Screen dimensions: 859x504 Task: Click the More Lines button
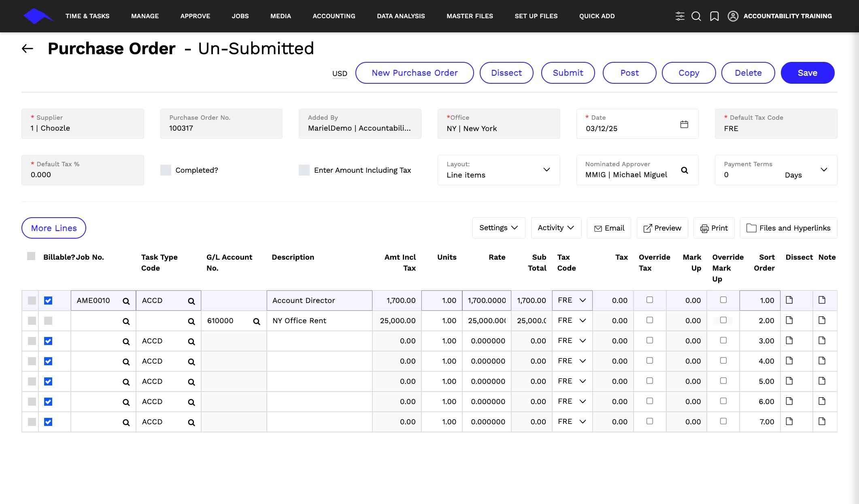point(54,228)
